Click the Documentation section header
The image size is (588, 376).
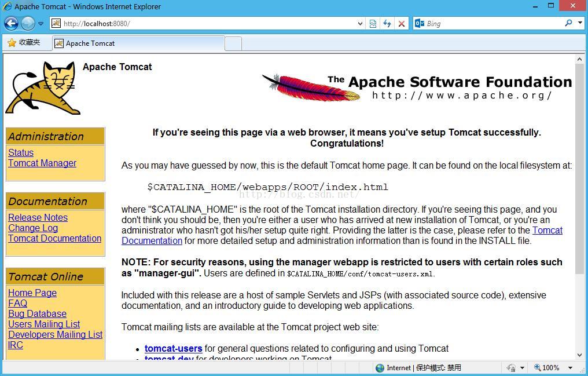coord(55,201)
